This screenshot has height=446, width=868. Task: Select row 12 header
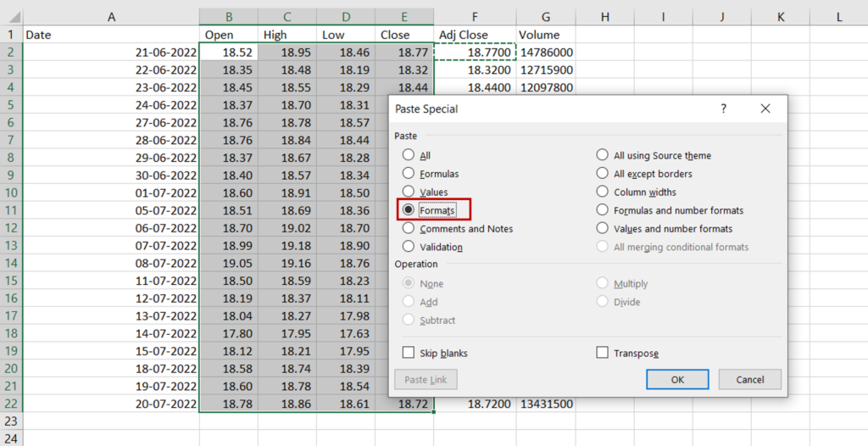11,228
